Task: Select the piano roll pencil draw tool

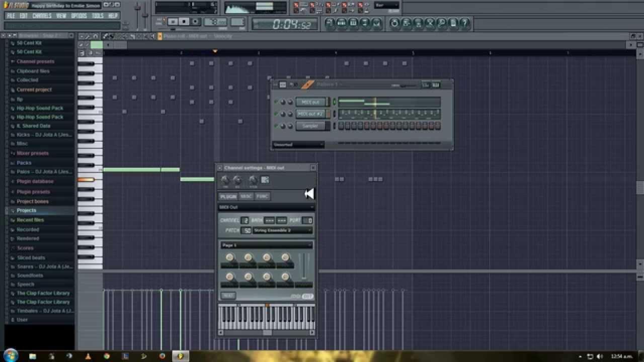Action: coord(106,36)
